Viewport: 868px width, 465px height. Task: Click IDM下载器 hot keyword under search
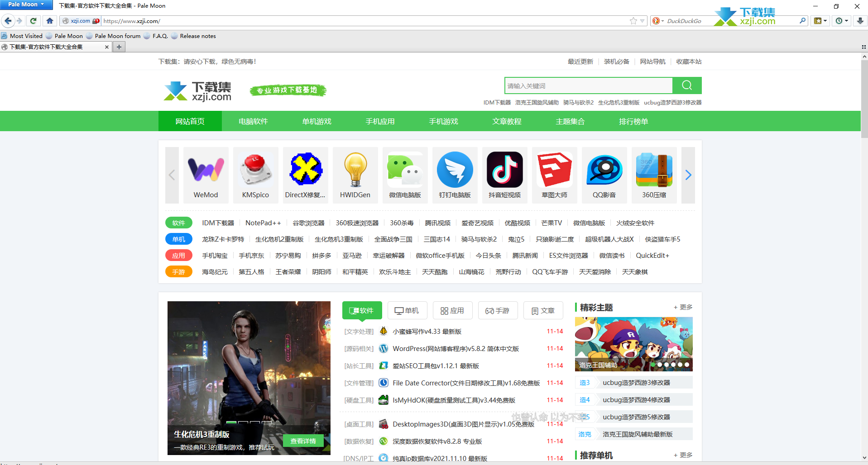tap(497, 103)
